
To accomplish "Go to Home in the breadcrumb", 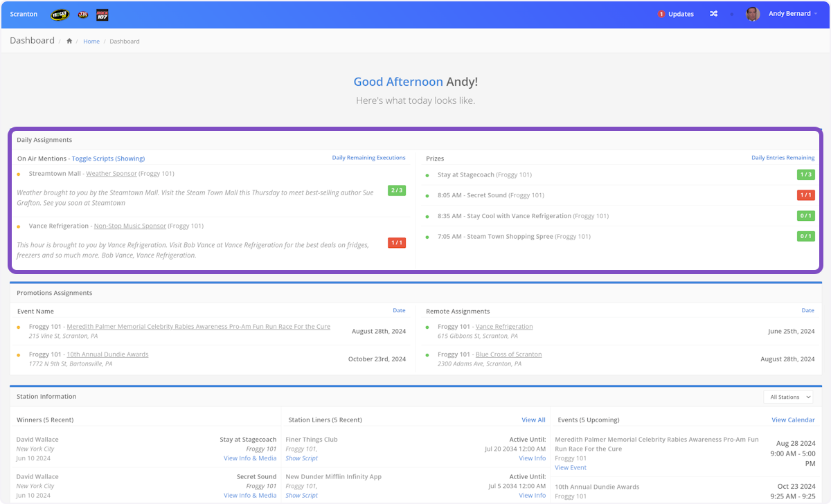I will click(91, 42).
